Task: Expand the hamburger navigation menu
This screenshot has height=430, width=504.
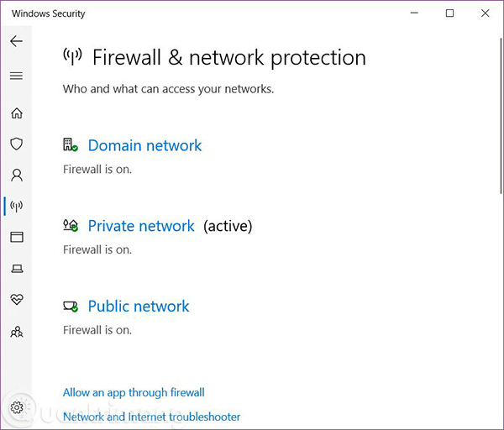Action: tap(16, 76)
